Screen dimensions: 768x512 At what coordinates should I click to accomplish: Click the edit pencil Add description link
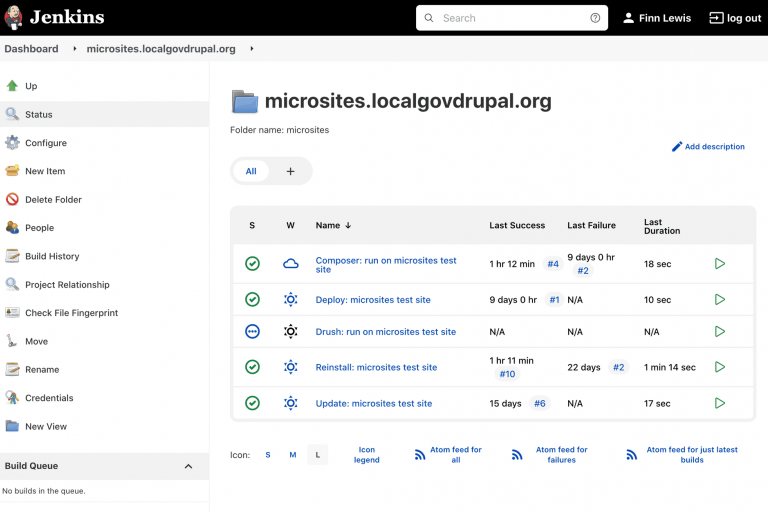coord(708,147)
